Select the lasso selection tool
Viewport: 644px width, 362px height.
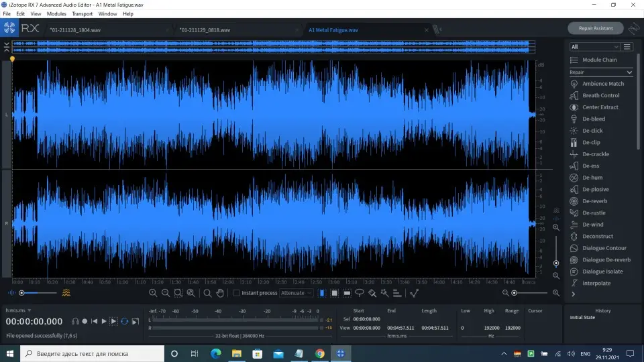[x=360, y=293]
